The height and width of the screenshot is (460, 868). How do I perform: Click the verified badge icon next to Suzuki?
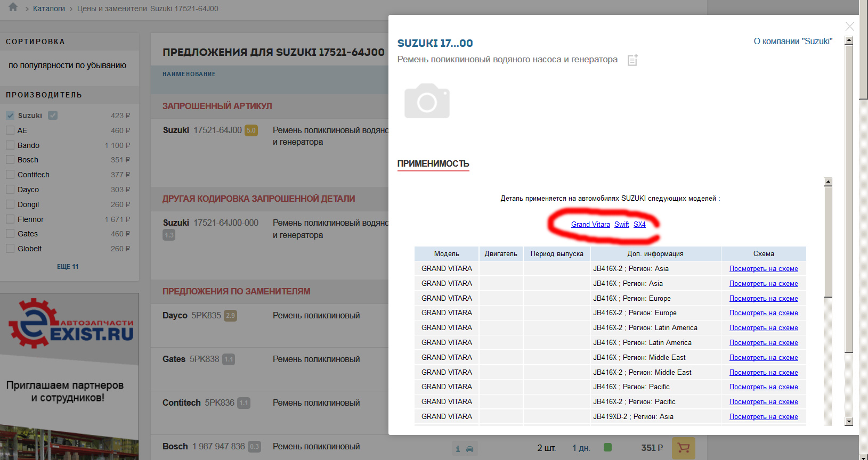pos(53,116)
